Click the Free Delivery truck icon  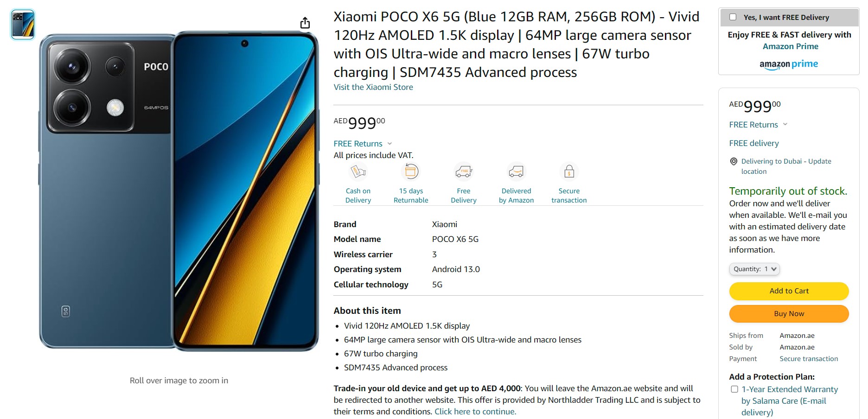(463, 172)
